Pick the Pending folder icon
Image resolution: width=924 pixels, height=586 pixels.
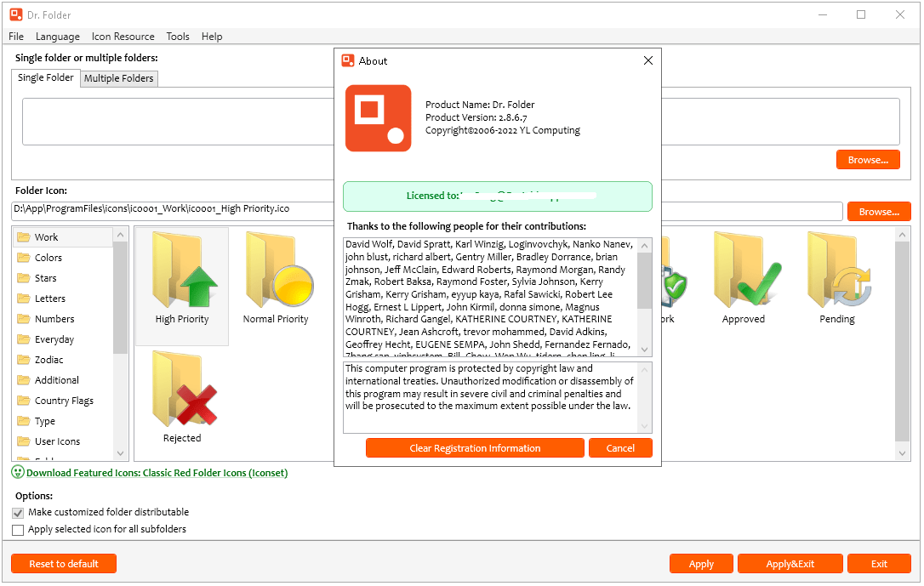pyautogui.click(x=836, y=280)
